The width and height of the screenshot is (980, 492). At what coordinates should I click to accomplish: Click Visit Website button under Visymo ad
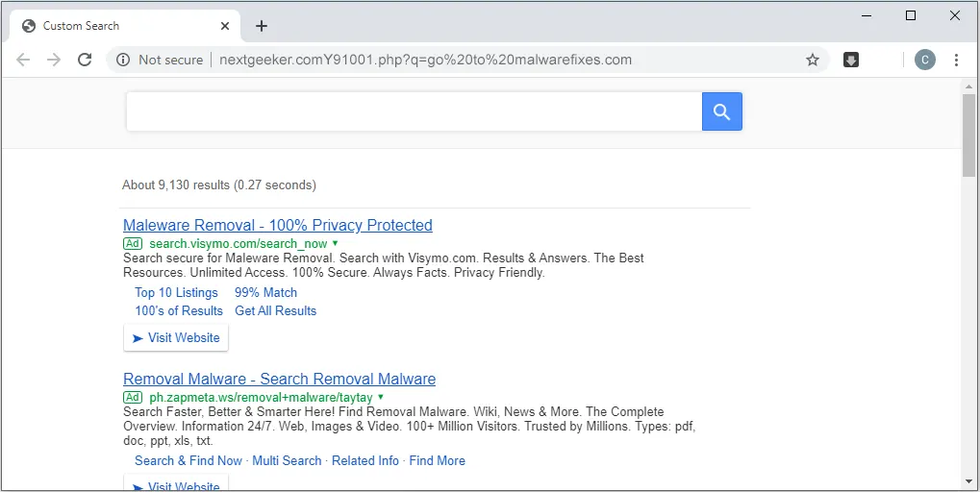click(176, 338)
